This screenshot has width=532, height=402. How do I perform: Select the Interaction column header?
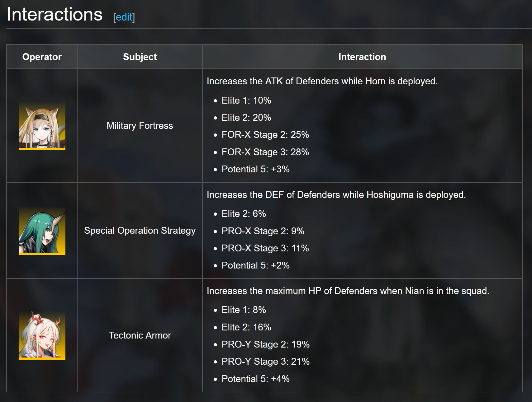point(362,57)
